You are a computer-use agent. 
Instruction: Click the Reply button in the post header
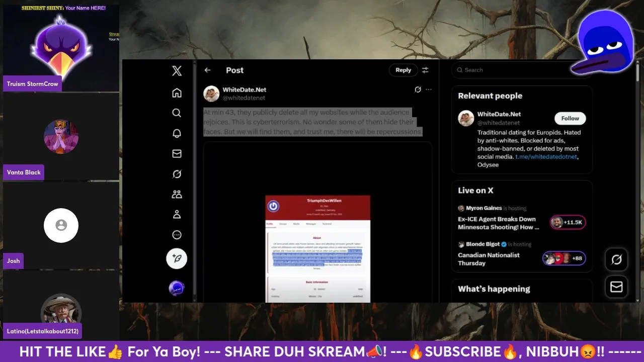(404, 70)
